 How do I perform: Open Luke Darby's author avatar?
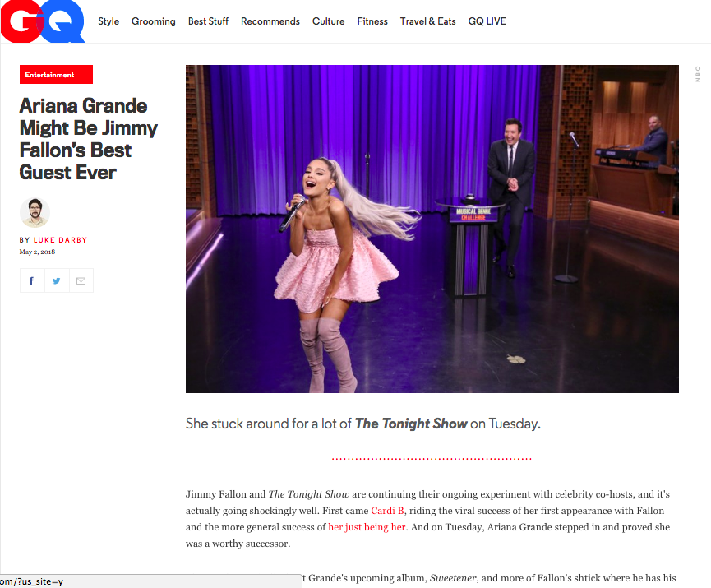coord(35,212)
